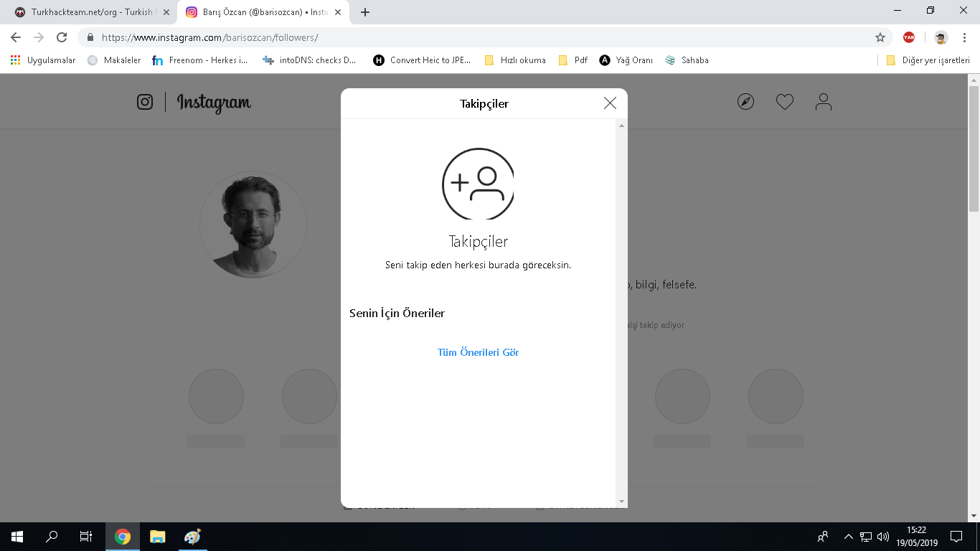The width and height of the screenshot is (980, 551).
Task: Open Task View on the taskbar
Action: tap(86, 537)
